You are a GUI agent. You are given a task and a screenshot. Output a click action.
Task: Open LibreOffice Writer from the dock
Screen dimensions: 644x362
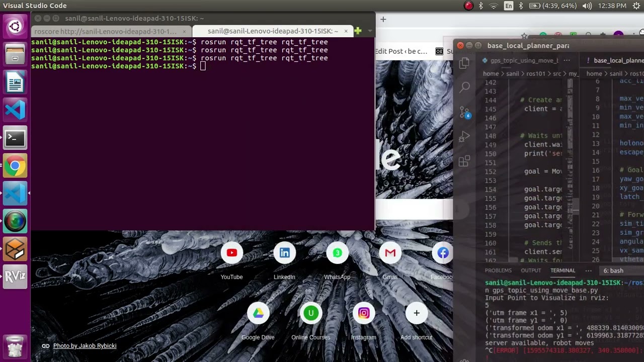pyautogui.click(x=15, y=82)
